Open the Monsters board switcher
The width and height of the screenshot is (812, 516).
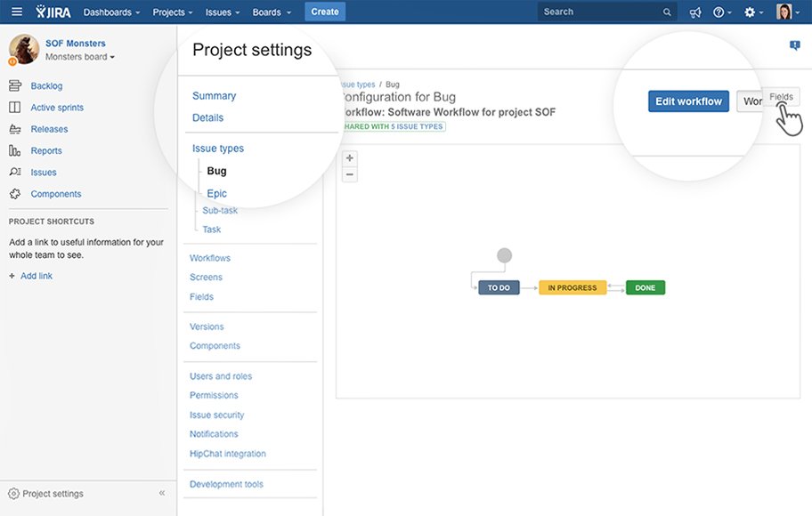[x=77, y=54]
